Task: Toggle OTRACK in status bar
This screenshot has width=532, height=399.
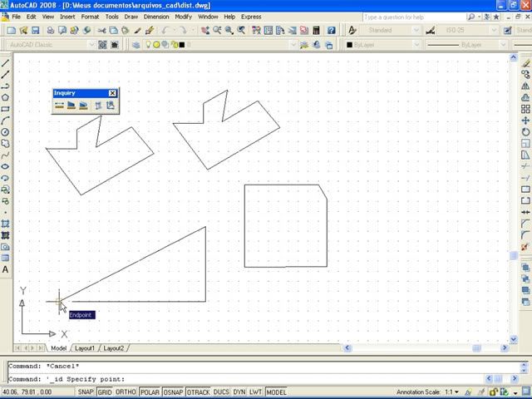Action: 198,392
